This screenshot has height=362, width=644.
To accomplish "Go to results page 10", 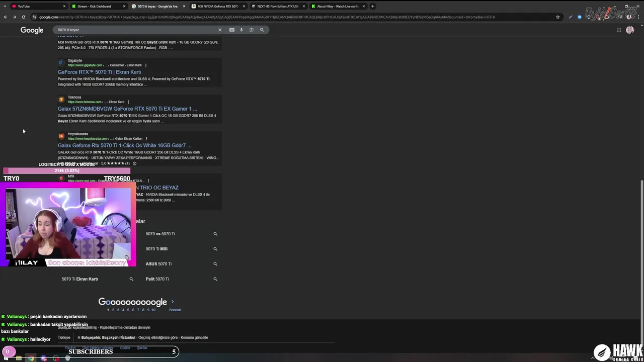I will click(x=153, y=310).
